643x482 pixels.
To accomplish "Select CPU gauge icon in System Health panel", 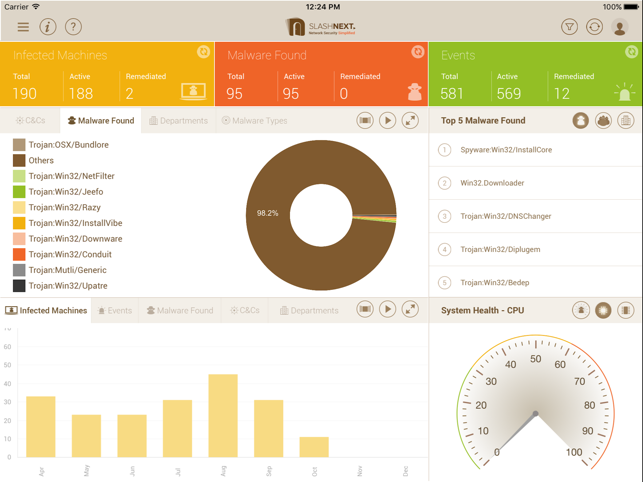I will point(603,310).
